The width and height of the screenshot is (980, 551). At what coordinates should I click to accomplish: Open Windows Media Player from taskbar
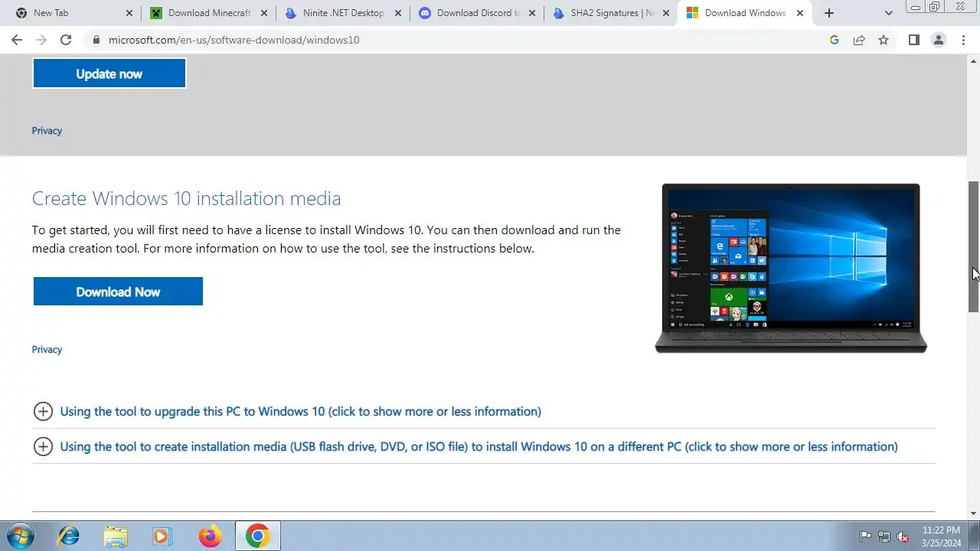coord(162,536)
